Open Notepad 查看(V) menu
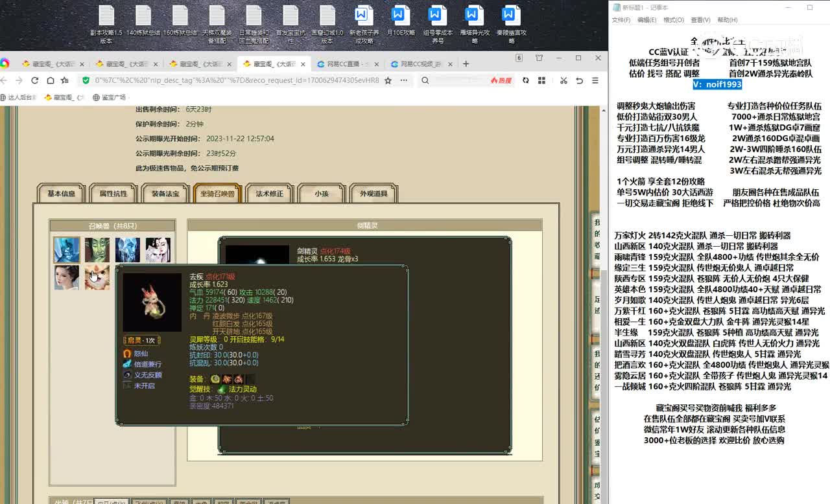The height and width of the screenshot is (504, 830). pyautogui.click(x=700, y=20)
